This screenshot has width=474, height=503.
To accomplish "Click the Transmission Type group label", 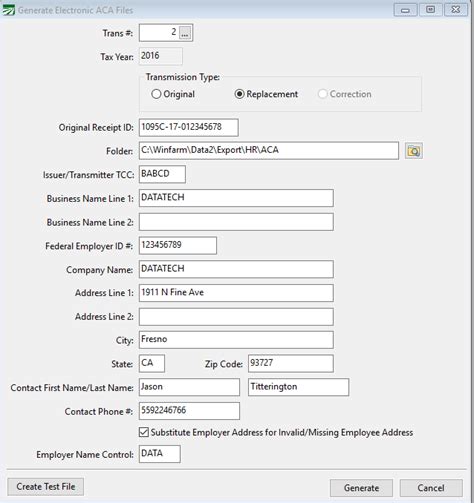I will point(183,77).
